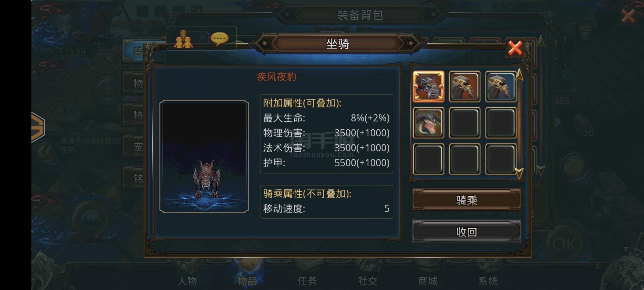Open the friends group icon

click(183, 39)
